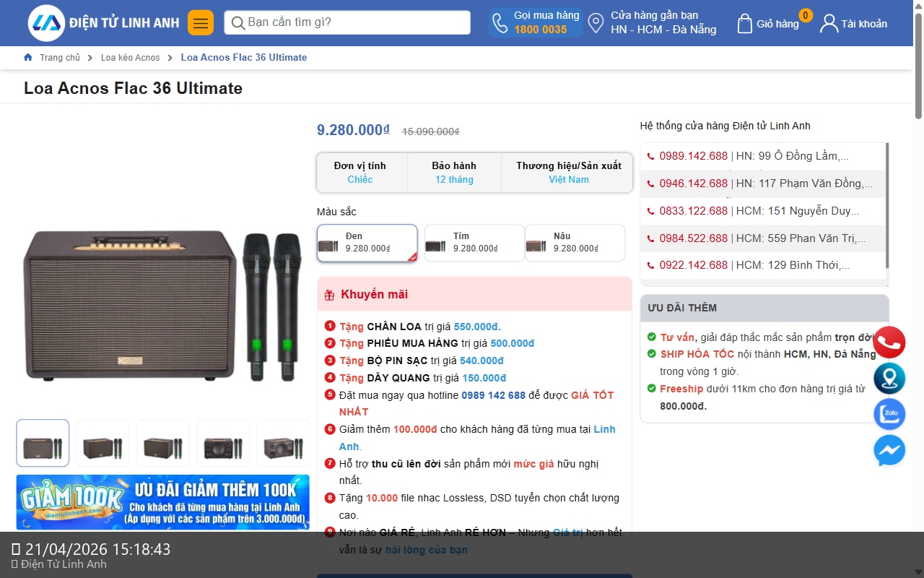The width and height of the screenshot is (924, 578).
Task: Open the shopping cart icon
Action: [745, 23]
